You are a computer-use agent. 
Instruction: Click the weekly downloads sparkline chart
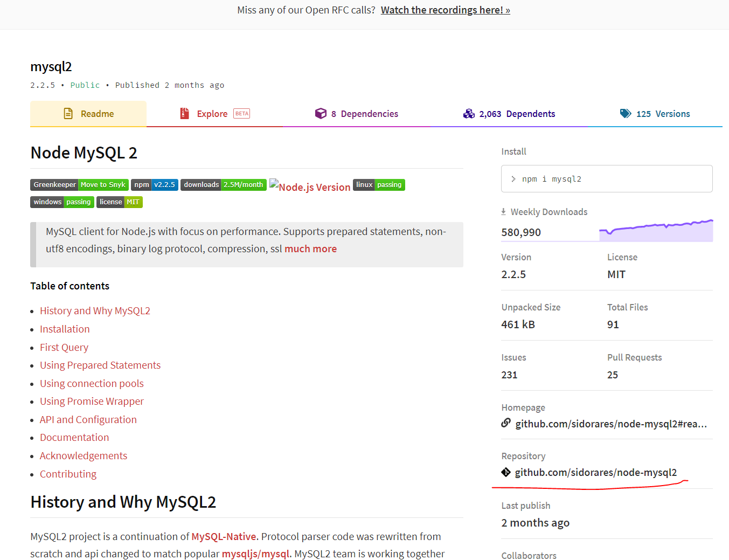(x=656, y=231)
